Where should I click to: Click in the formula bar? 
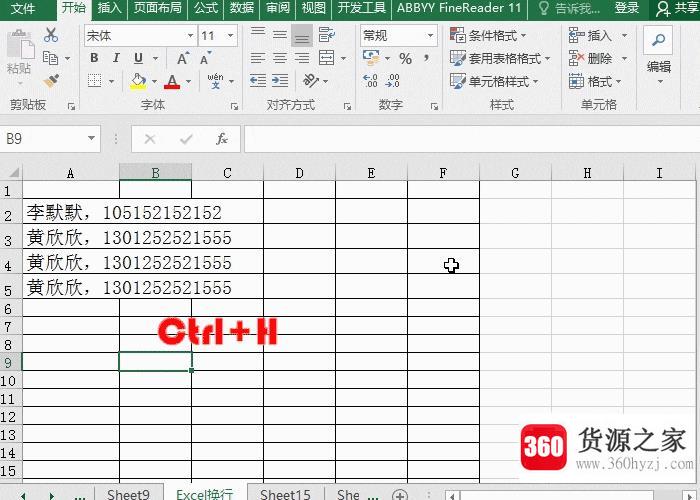(471, 139)
